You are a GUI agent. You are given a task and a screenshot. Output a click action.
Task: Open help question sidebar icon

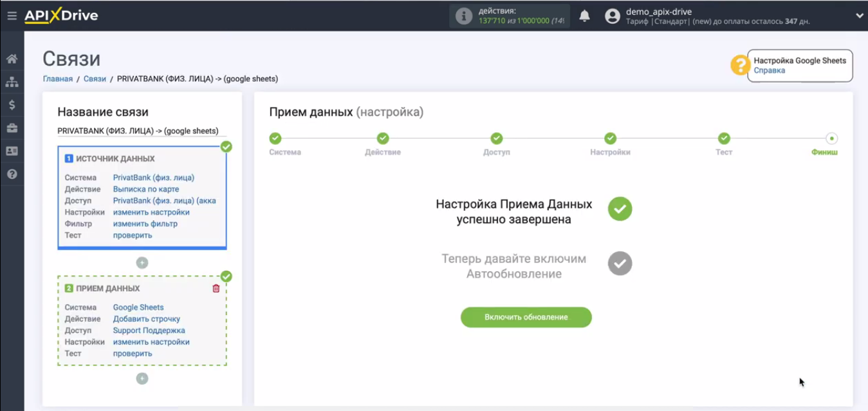point(12,174)
